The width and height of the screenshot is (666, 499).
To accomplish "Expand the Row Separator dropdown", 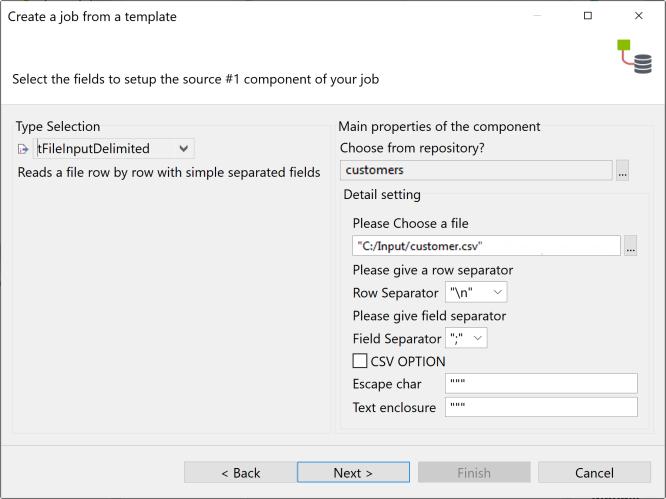I will coord(497,293).
